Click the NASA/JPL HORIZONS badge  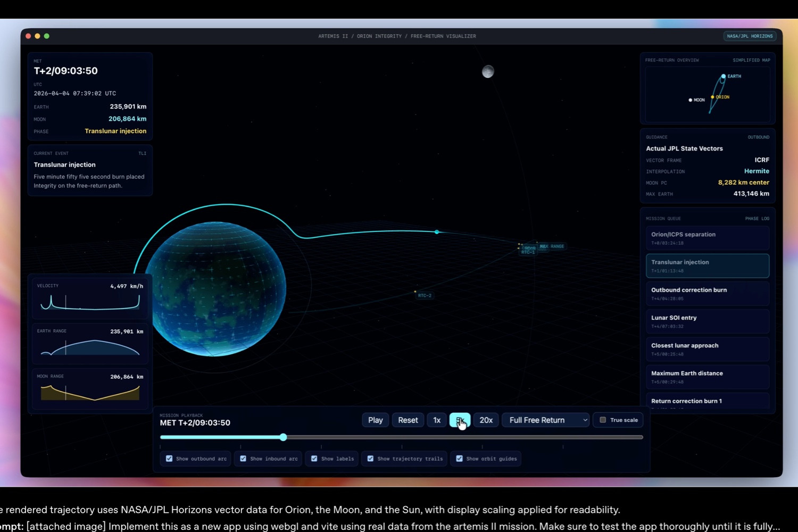tap(750, 36)
